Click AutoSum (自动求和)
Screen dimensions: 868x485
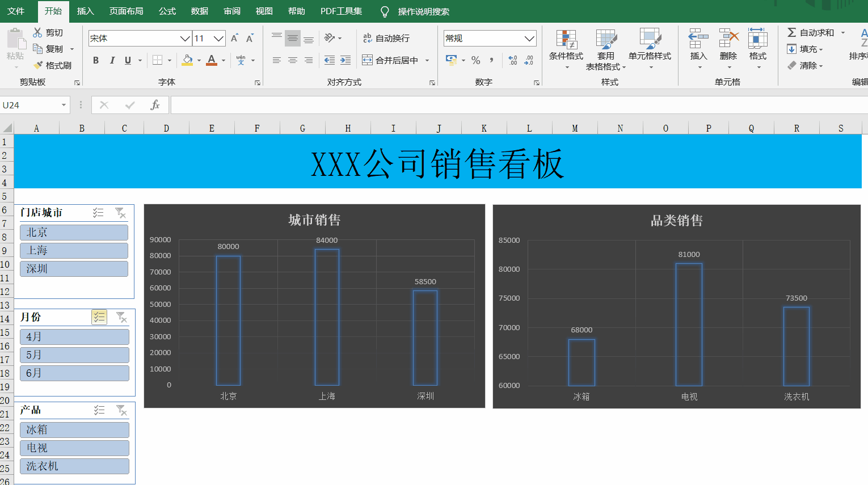coord(811,32)
